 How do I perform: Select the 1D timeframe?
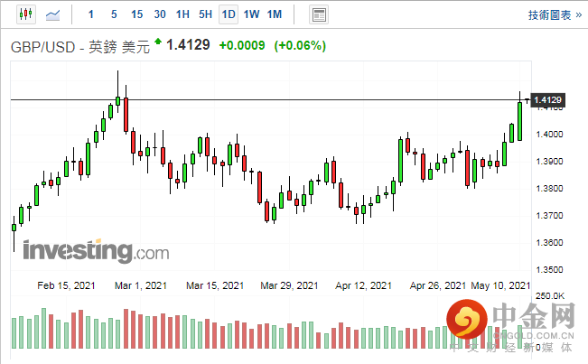pyautogui.click(x=229, y=14)
